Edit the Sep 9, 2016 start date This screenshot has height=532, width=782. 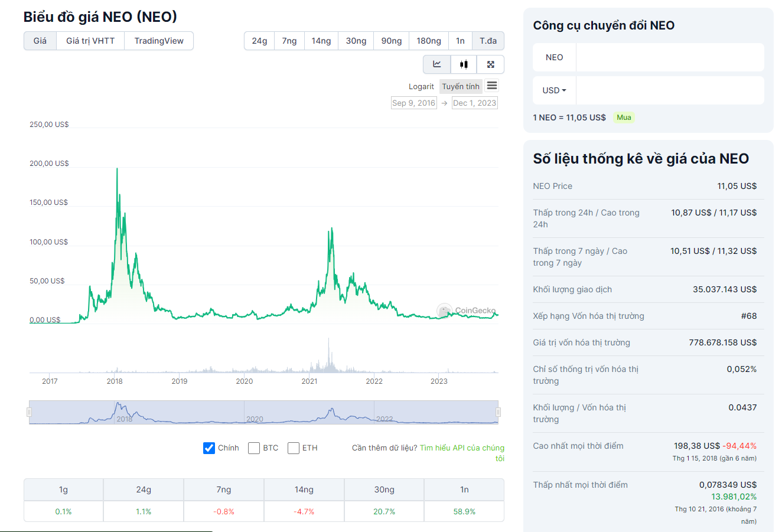tap(413, 103)
